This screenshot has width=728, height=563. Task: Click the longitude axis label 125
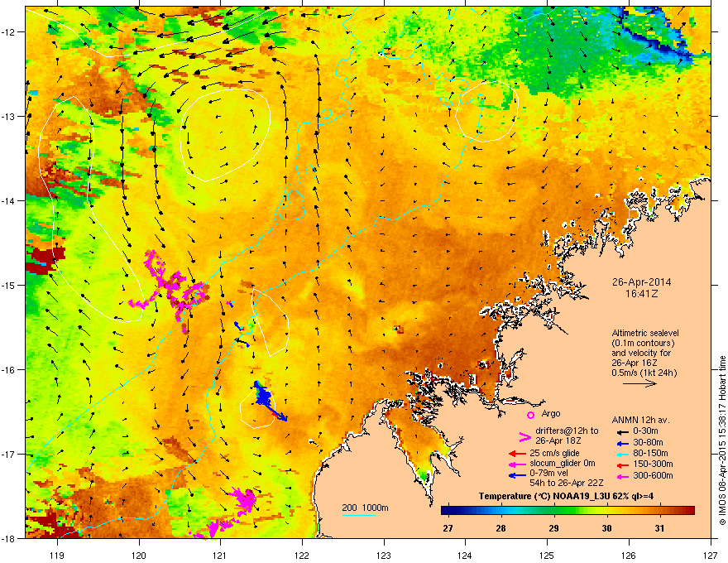pyautogui.click(x=548, y=555)
